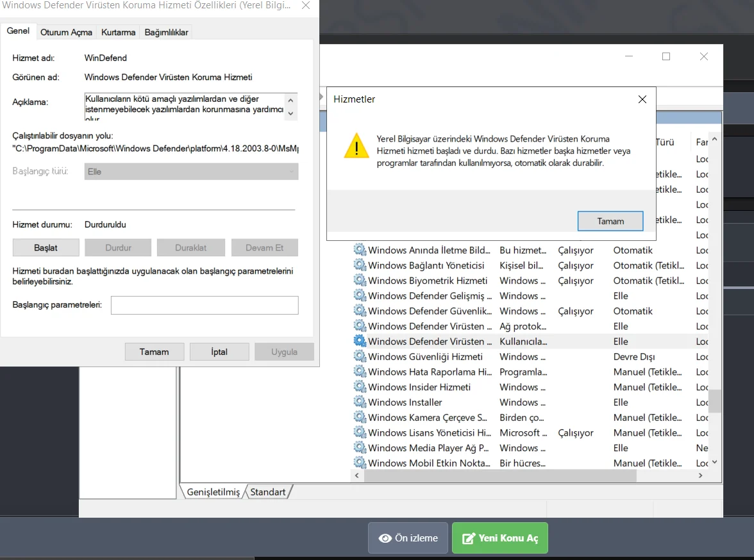Click the disabled Durdur button
The image size is (754, 560).
[x=118, y=247]
